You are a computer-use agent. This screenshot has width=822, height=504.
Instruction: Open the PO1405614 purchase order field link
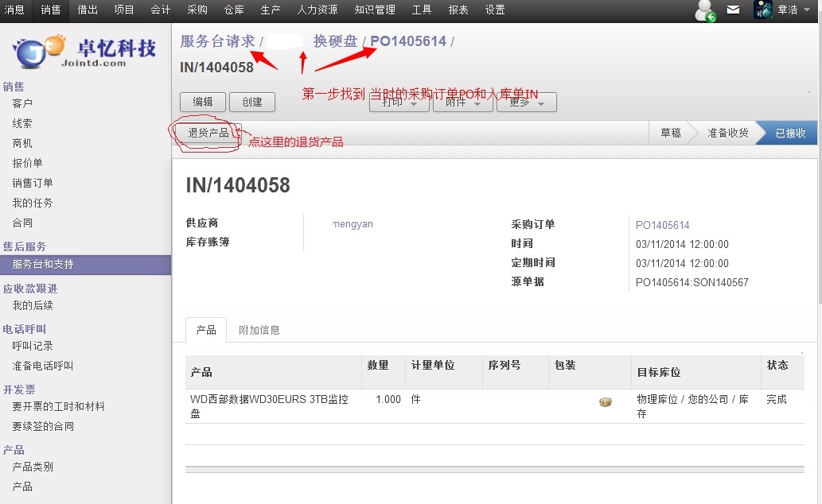662,225
